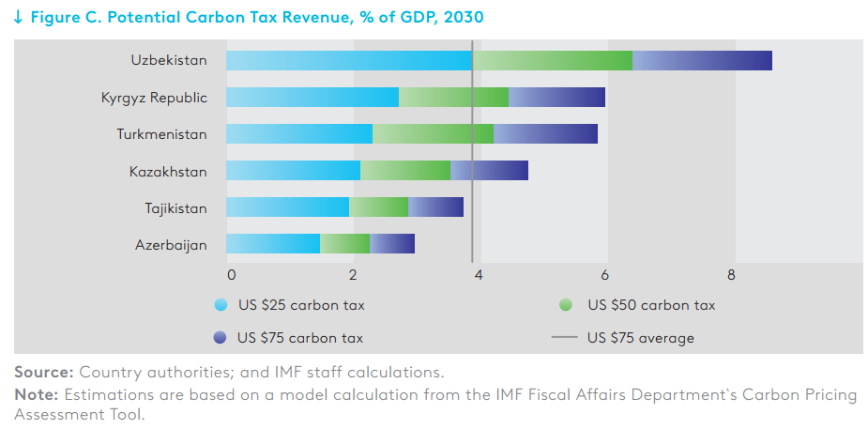The height and width of the screenshot is (429, 868).
Task: Click the x-axis label 2
Action: click(x=353, y=275)
